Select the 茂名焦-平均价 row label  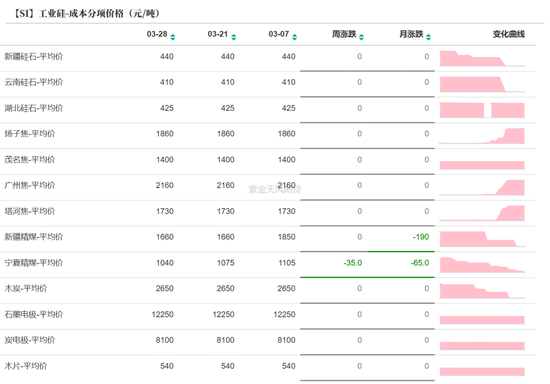[30, 160]
